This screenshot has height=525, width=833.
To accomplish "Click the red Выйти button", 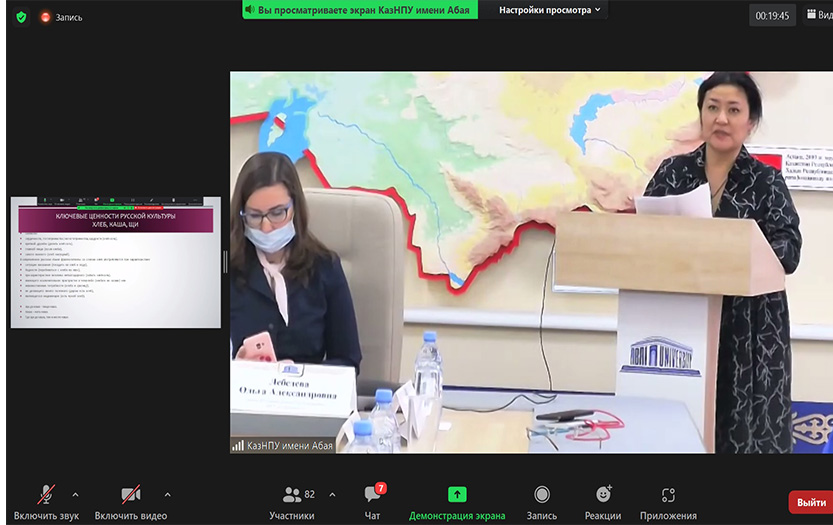I will pyautogui.click(x=811, y=502).
